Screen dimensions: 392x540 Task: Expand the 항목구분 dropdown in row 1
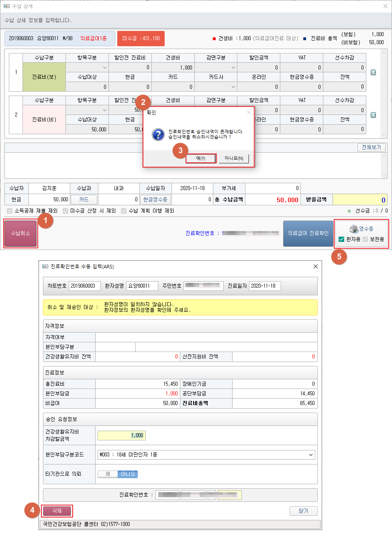104,67
